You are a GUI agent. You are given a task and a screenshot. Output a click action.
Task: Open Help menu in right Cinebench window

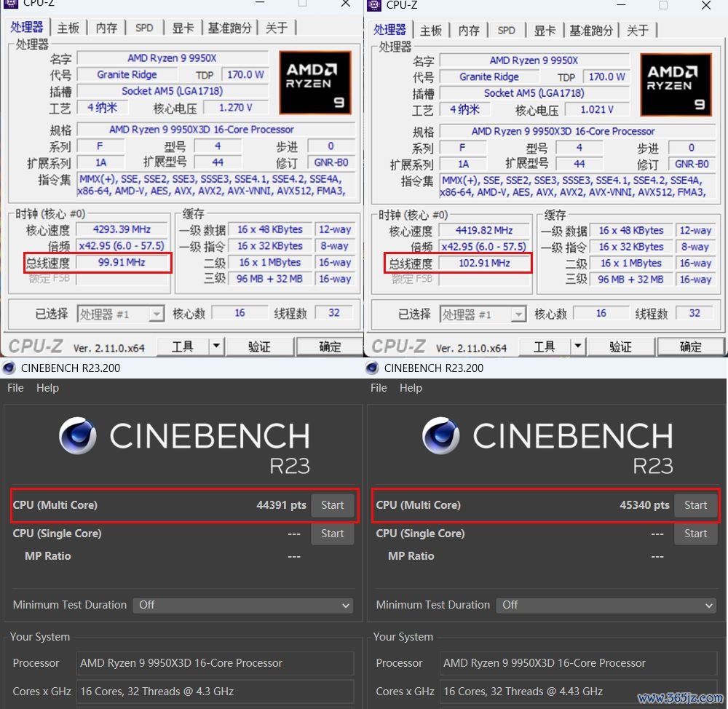click(x=411, y=388)
